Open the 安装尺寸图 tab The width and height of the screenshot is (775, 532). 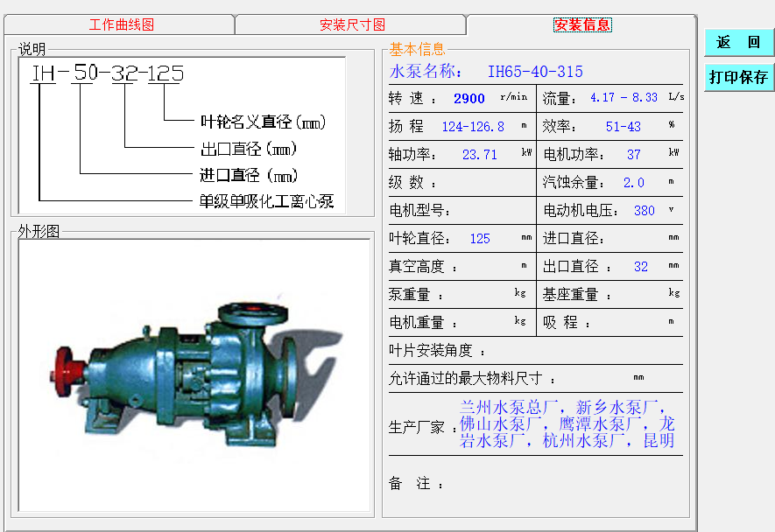(351, 24)
